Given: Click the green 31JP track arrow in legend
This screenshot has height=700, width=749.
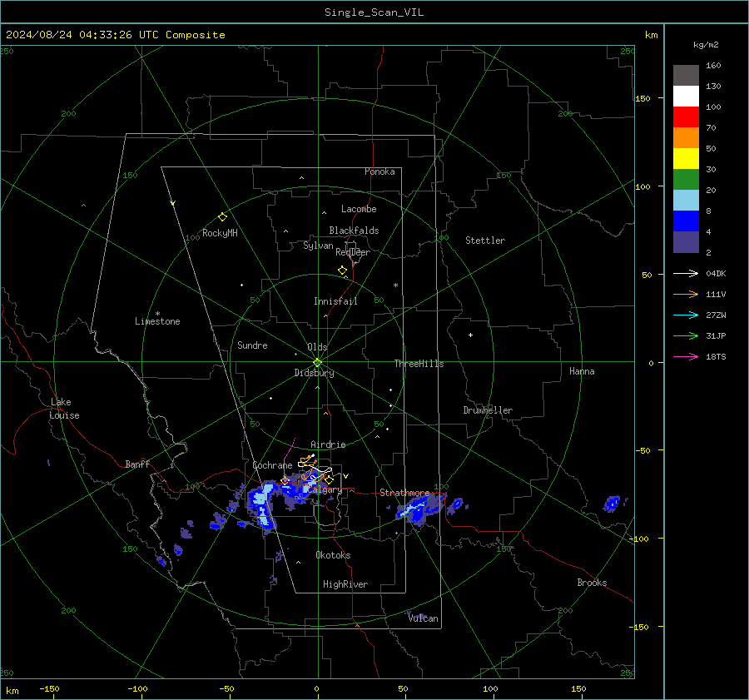Looking at the screenshot, I should pyautogui.click(x=686, y=336).
